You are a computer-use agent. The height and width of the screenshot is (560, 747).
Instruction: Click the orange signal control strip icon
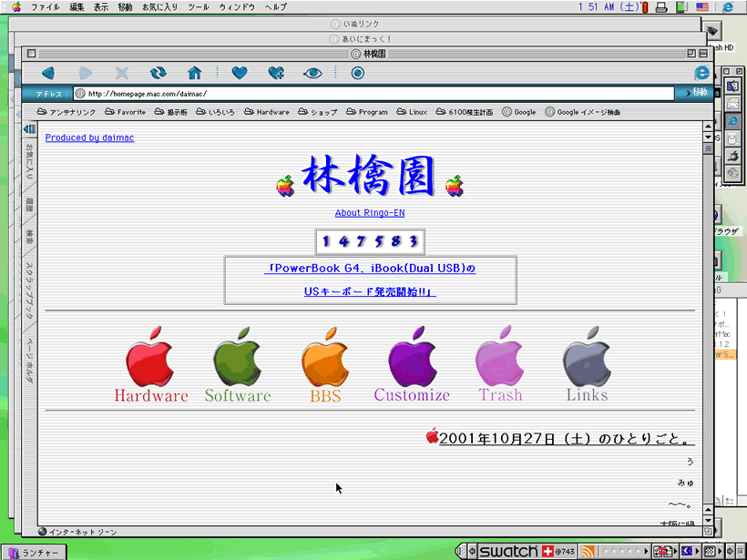coord(588,552)
